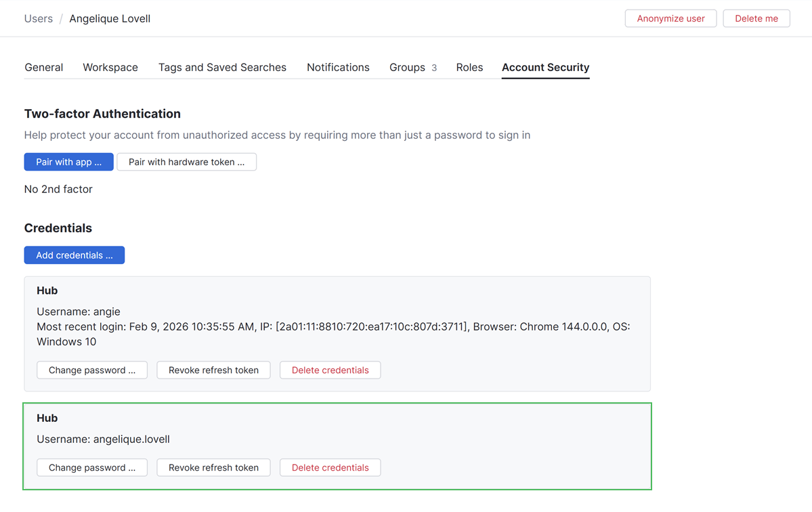Open the Workspace tab

(110, 67)
